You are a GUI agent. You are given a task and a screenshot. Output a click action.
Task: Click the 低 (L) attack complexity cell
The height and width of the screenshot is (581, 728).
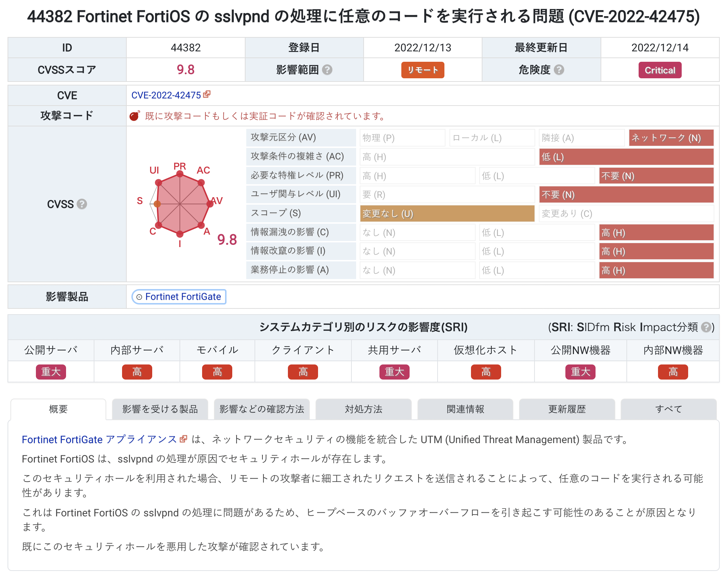click(x=626, y=157)
